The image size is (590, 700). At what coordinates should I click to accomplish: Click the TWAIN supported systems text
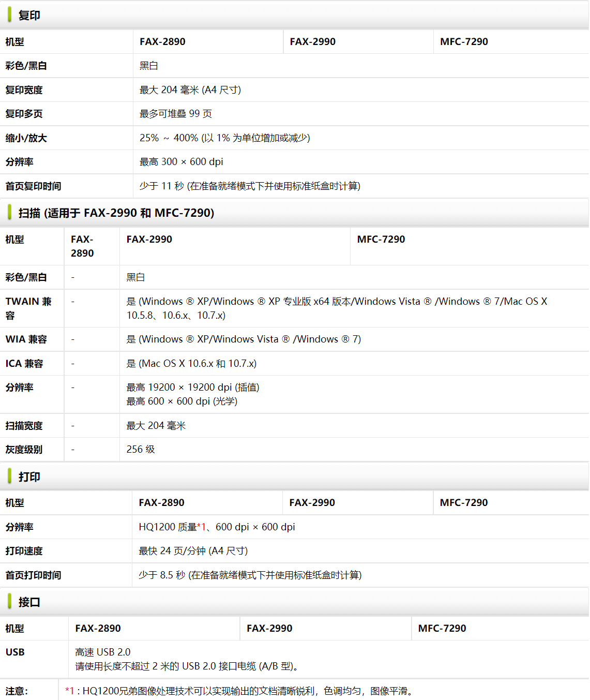(x=337, y=308)
